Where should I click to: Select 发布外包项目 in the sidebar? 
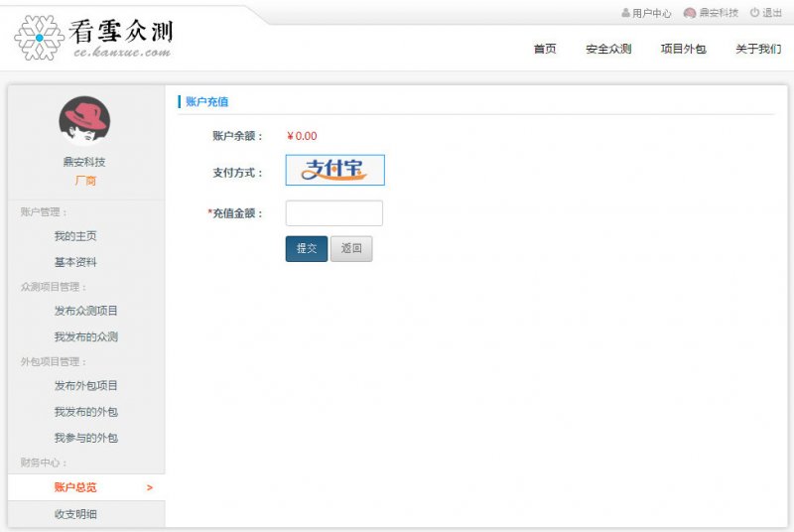click(86, 385)
